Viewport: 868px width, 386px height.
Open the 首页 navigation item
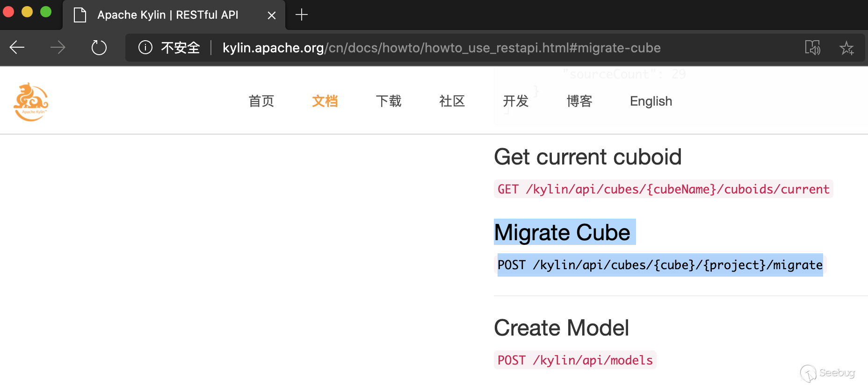[261, 101]
